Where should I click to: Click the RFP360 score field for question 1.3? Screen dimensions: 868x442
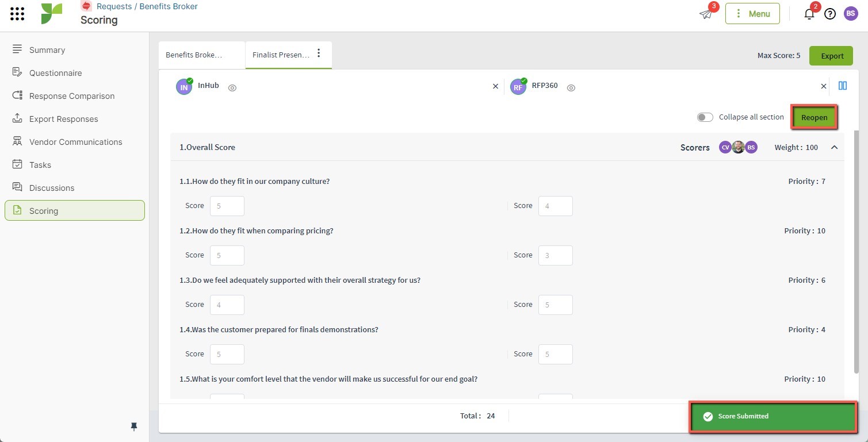coord(556,305)
